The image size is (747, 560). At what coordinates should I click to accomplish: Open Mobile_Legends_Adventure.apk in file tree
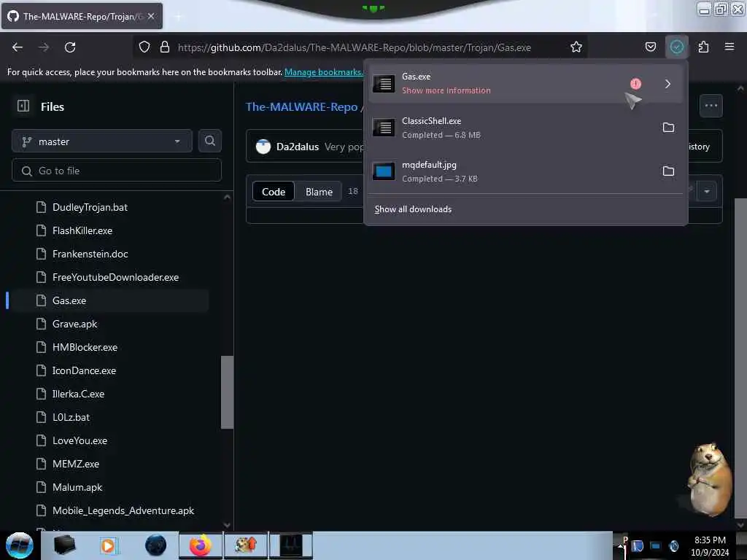[x=123, y=510]
